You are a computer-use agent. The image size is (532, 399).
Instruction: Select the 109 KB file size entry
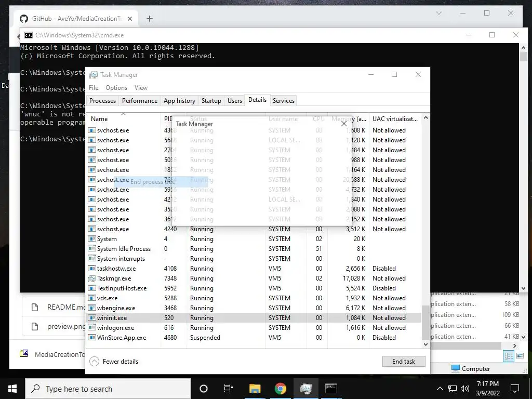tap(510, 314)
